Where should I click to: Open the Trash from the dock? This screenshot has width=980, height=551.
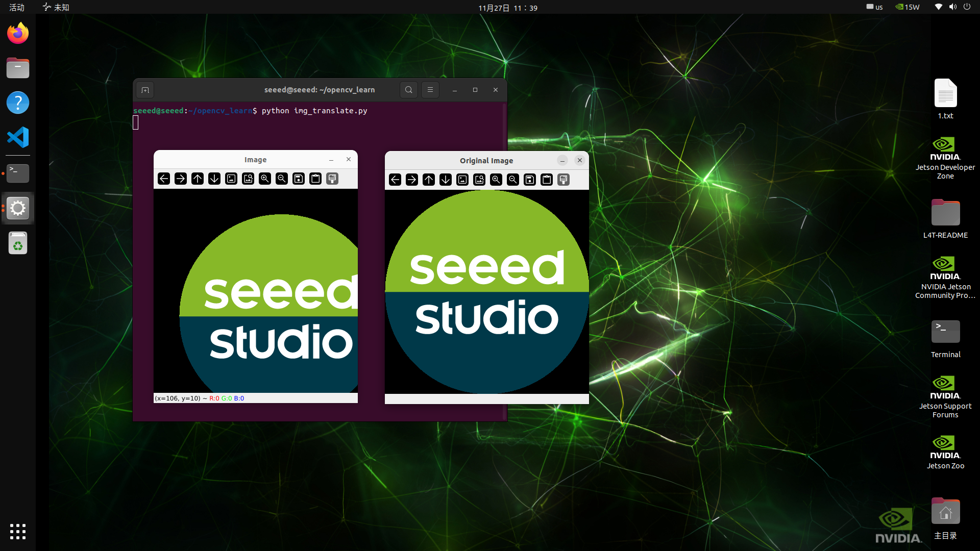click(18, 243)
